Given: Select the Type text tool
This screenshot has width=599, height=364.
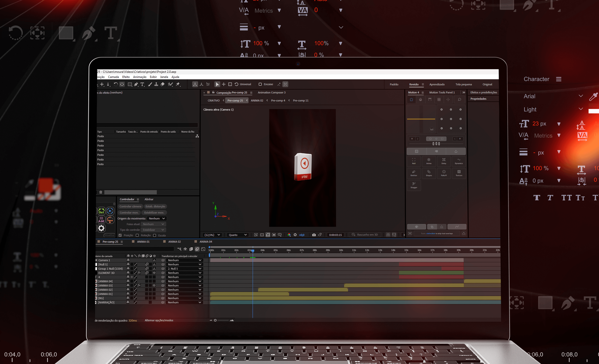Looking at the screenshot, I should (x=142, y=84).
